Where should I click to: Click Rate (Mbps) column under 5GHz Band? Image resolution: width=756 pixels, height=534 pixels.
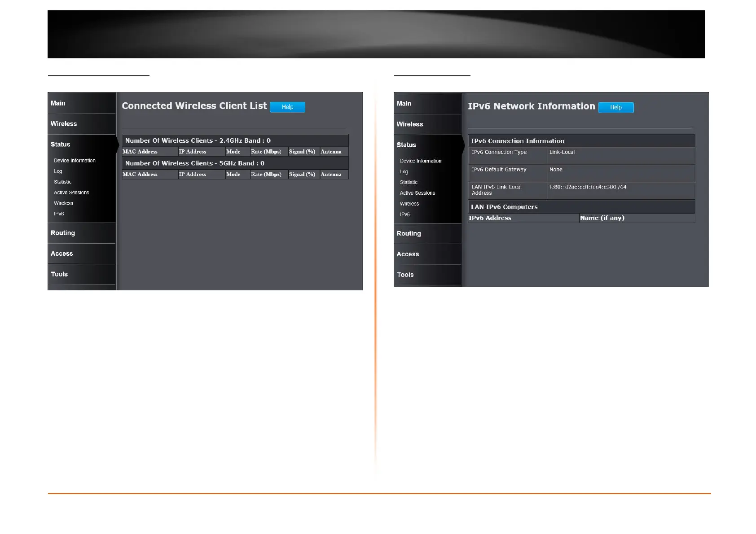(269, 175)
